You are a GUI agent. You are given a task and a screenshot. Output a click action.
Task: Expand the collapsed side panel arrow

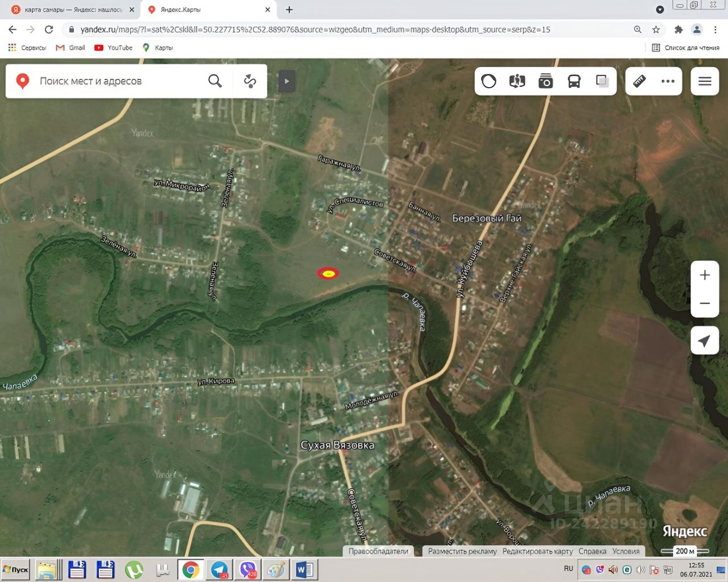287,81
